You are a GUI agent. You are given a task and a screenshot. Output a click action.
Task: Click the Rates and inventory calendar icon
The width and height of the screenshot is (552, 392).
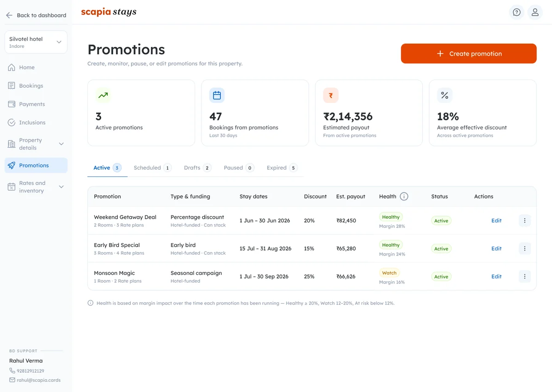tap(11, 187)
